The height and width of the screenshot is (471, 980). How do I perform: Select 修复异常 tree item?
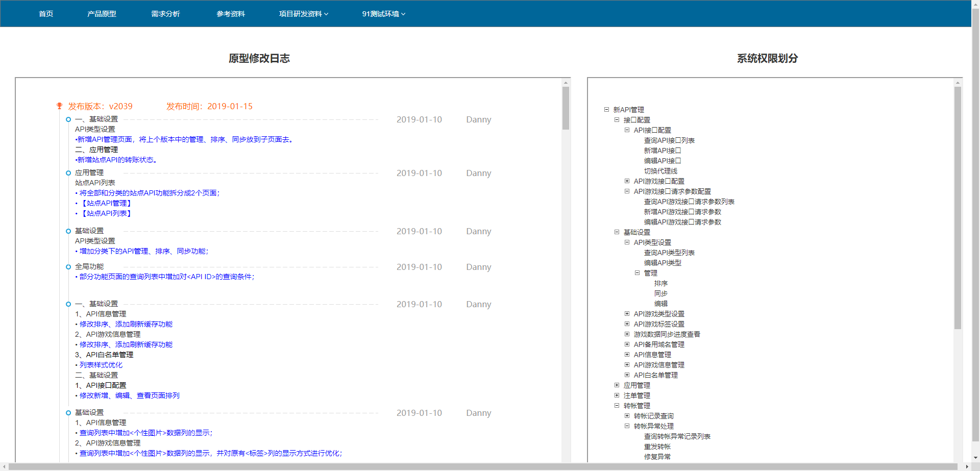[657, 457]
